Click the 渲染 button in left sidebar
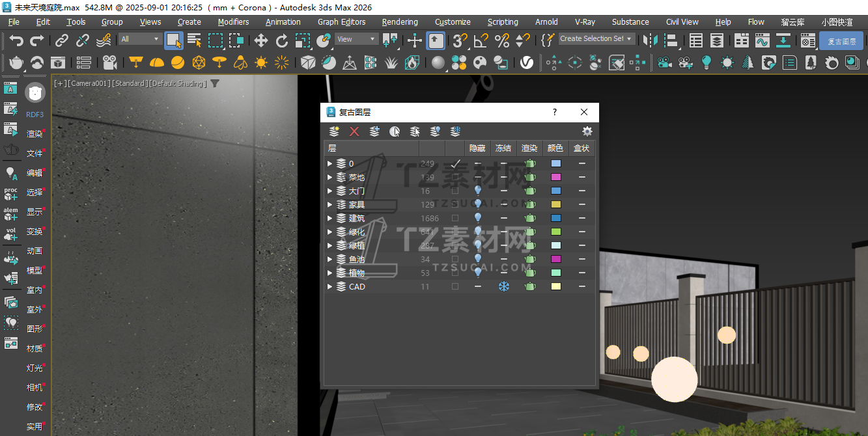This screenshot has width=868, height=436. pyautogui.click(x=35, y=134)
